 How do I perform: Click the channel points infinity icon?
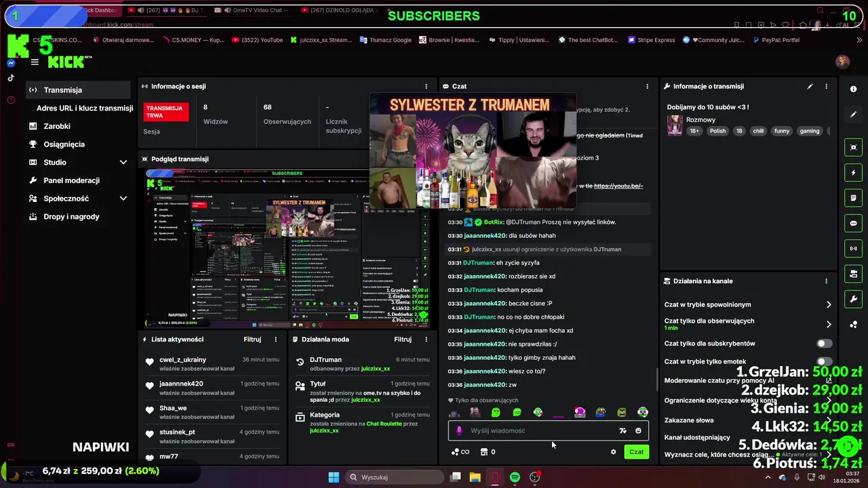(460, 452)
